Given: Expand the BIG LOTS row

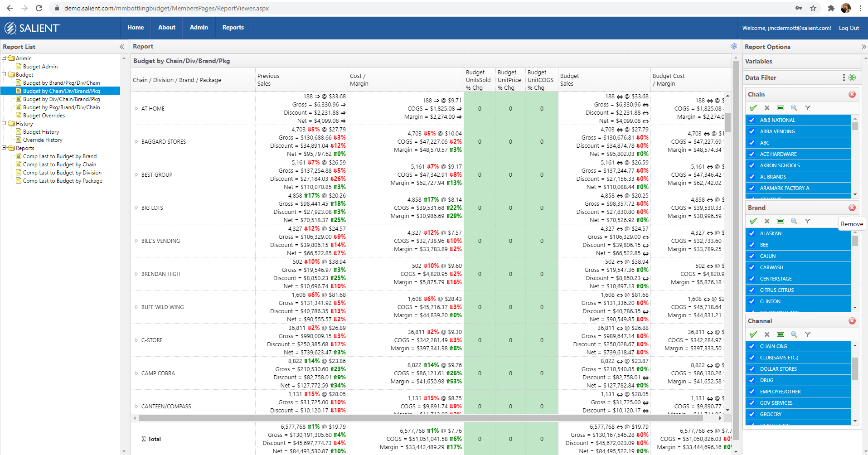Looking at the screenshot, I should pyautogui.click(x=136, y=208).
